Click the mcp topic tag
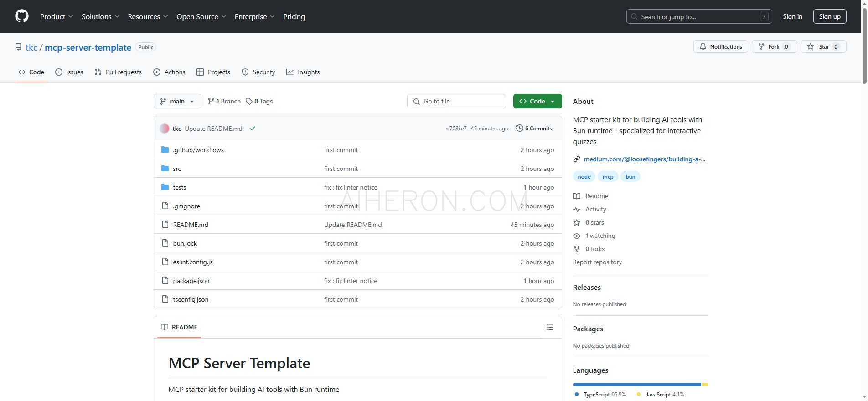 [x=608, y=177]
